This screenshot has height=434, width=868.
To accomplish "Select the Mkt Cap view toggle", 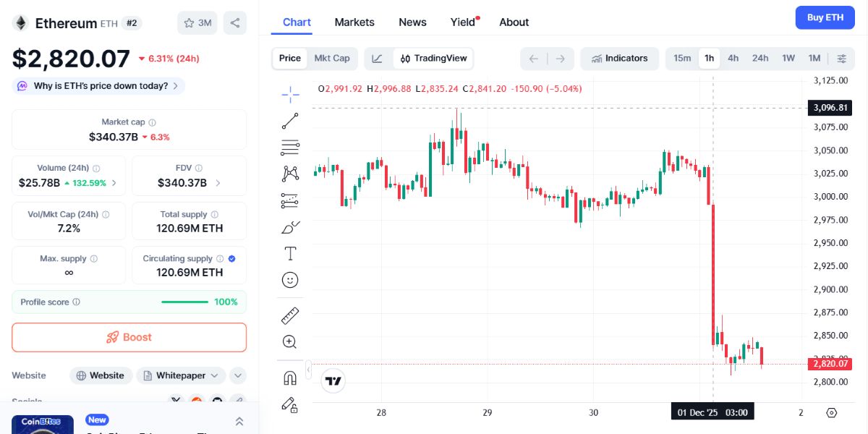I will (x=332, y=59).
